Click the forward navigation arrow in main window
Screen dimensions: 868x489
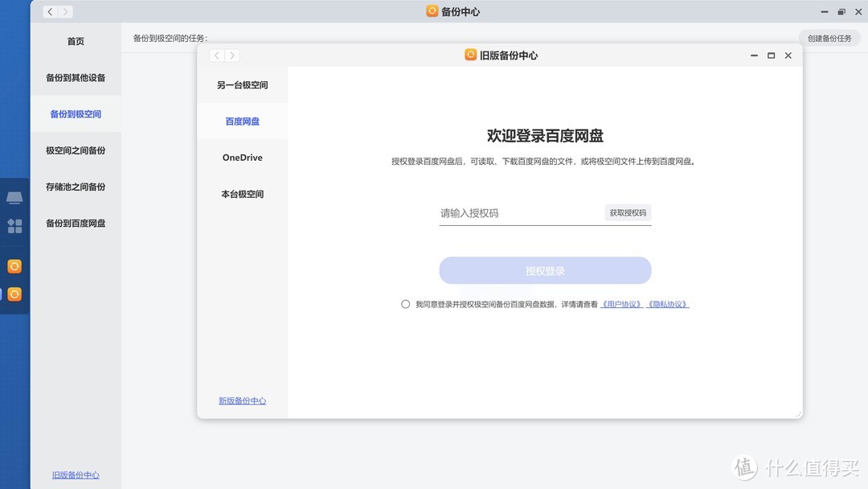(x=66, y=11)
